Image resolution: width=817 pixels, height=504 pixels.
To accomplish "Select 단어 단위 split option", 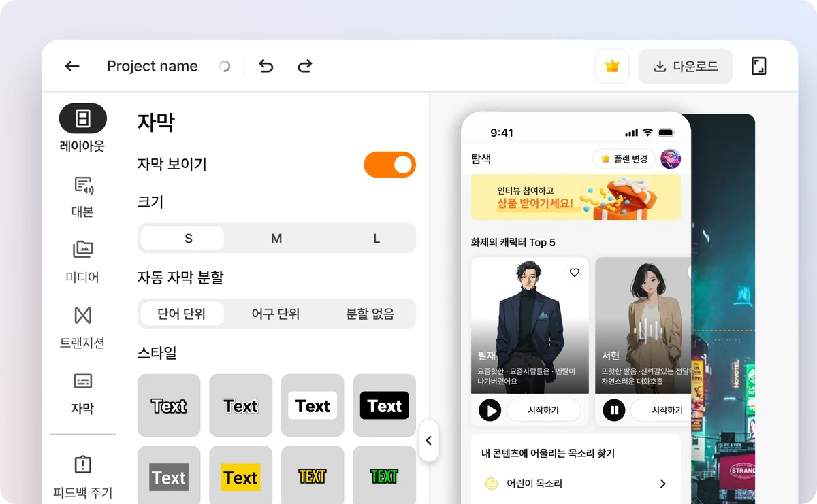I will pyautogui.click(x=181, y=314).
